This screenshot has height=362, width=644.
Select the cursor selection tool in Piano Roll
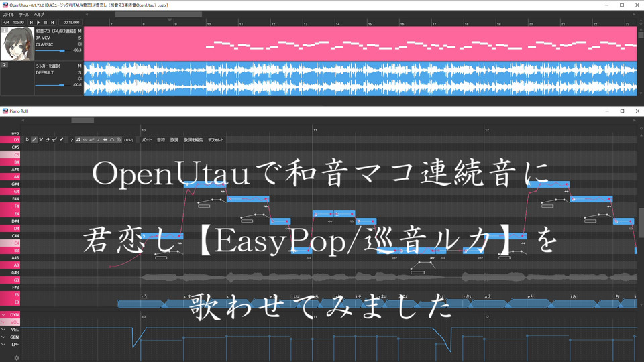[28, 140]
